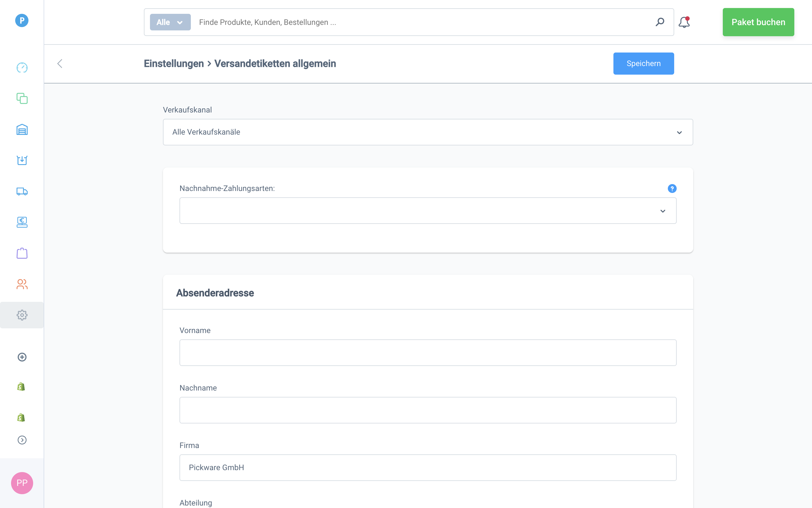
Task: Open the dashboard speedometer icon in sidebar
Action: pos(22,67)
